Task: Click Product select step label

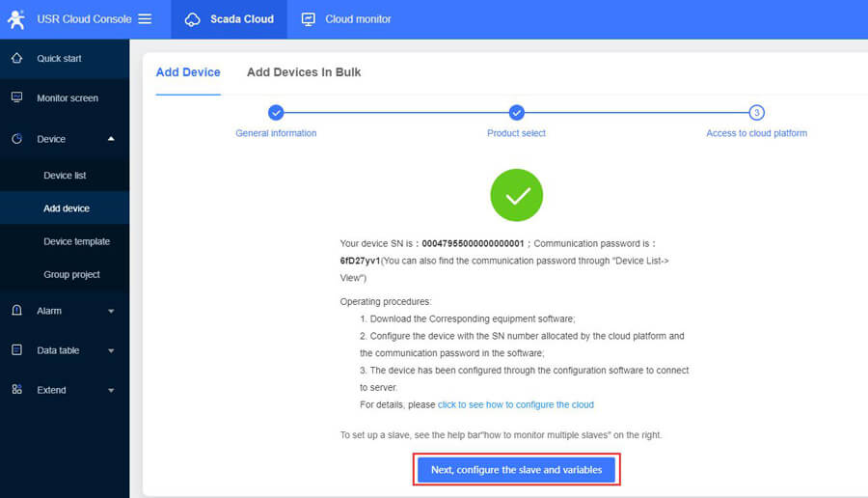Action: 517,133
